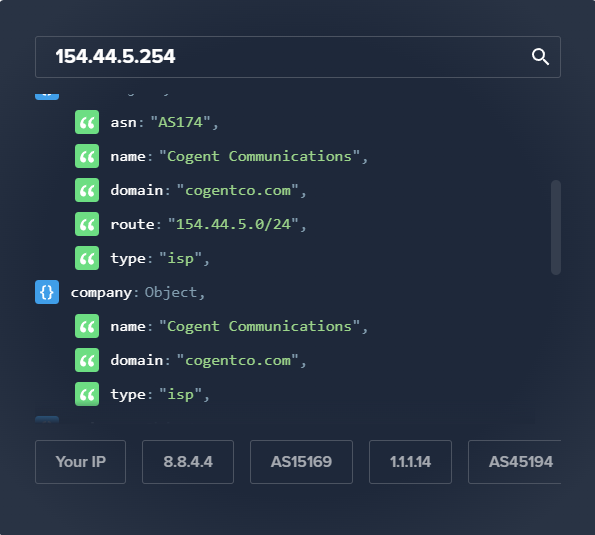595x535 pixels.
Task: Click the string icon beside asn AS174
Action: (87, 122)
